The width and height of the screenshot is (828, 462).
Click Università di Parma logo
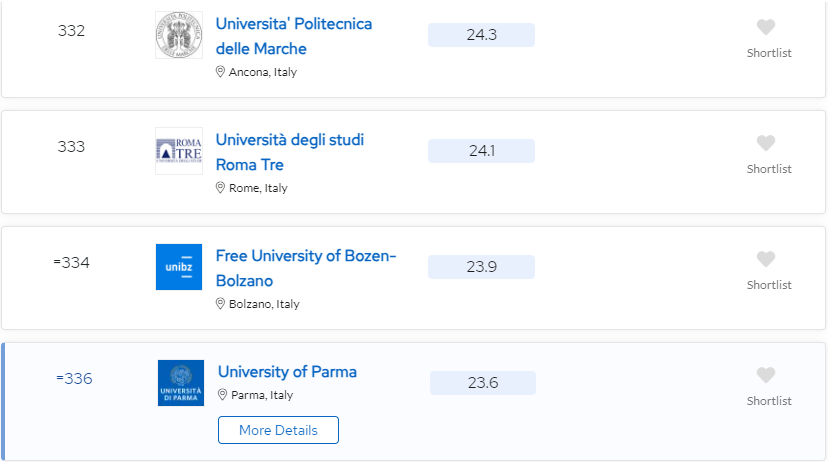tap(181, 383)
